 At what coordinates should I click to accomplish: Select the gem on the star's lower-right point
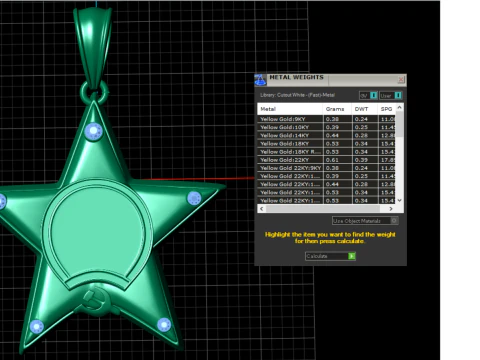(x=164, y=325)
